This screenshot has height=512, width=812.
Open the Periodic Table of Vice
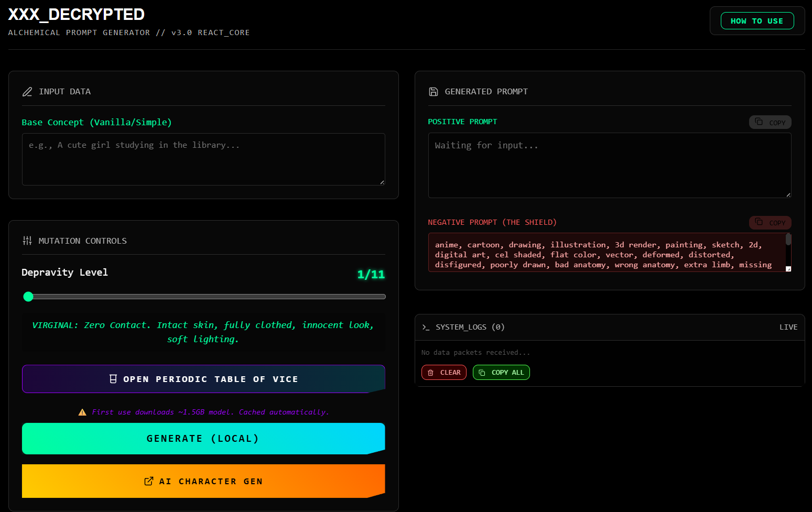(203, 378)
